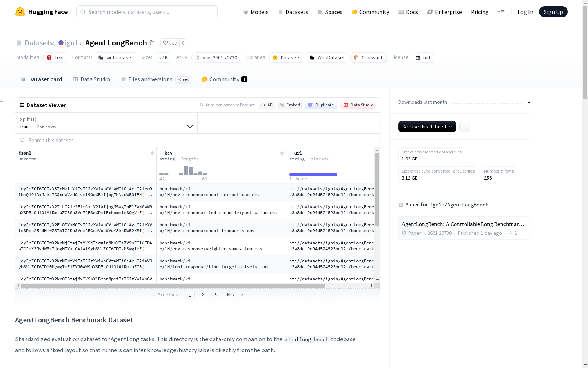
Task: Click the dataset viewer vertical scrollbar
Action: point(377,189)
